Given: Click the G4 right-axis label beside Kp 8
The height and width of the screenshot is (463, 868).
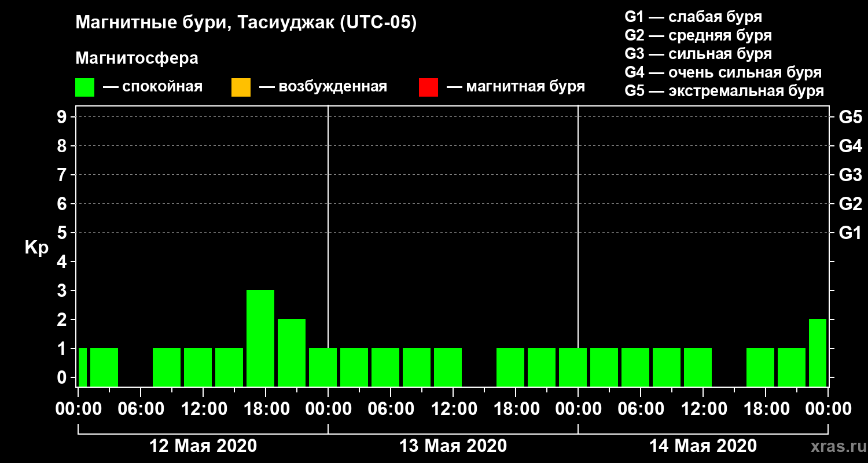Looking at the screenshot, I should [850, 146].
